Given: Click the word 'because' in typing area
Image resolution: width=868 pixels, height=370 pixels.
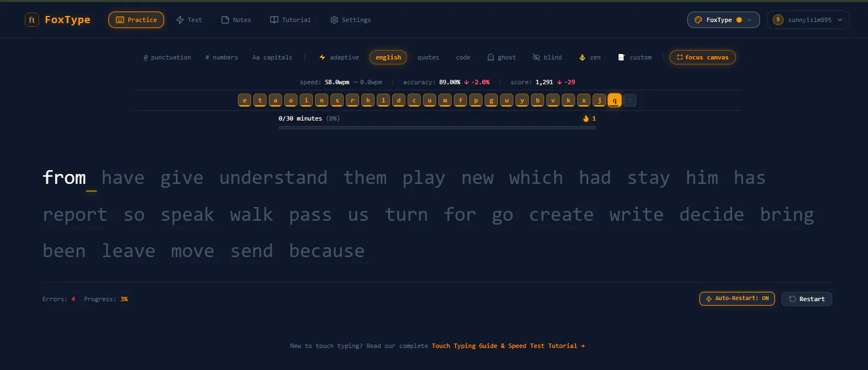Looking at the screenshot, I should [327, 251].
